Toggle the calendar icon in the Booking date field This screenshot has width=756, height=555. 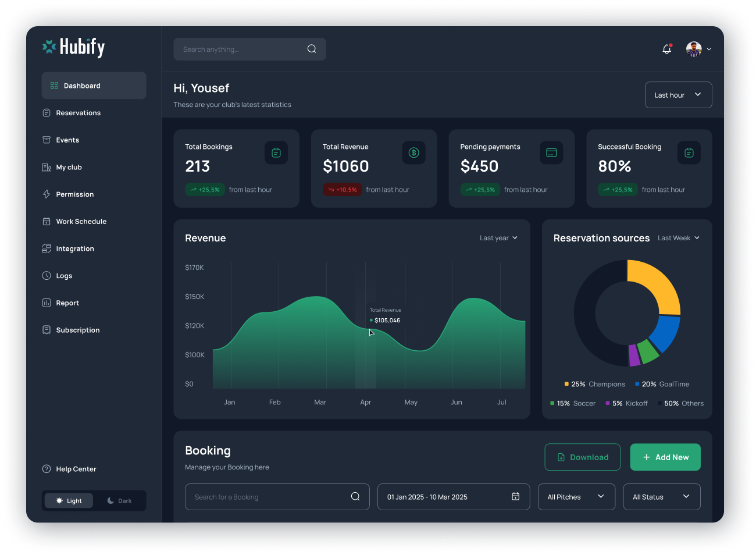(x=515, y=496)
